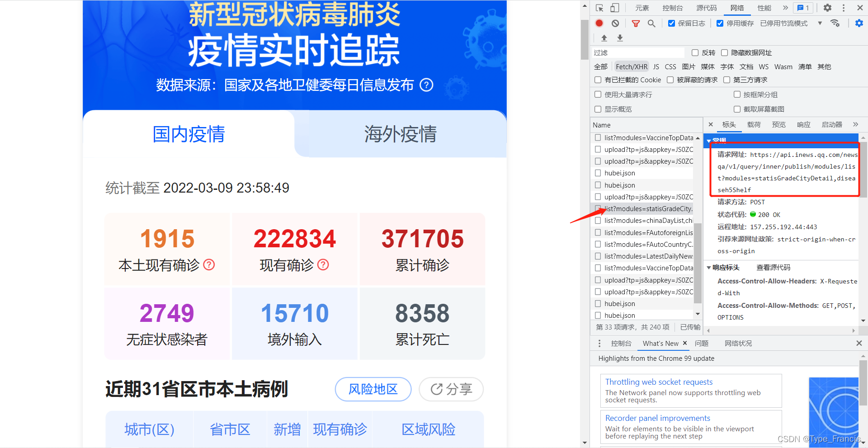Viewport: 868px width, 448px height.
Task: Clear the network requests list
Action: (615, 23)
